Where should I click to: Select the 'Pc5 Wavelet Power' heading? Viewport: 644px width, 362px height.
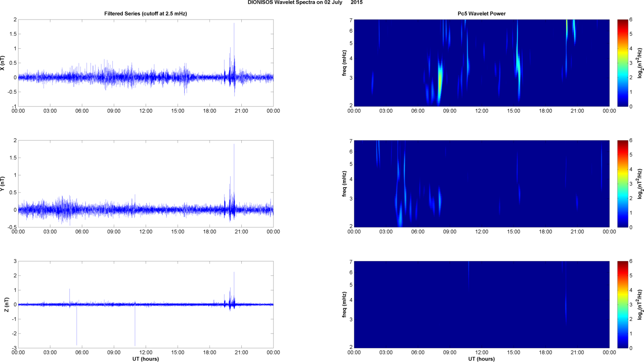pyautogui.click(x=481, y=14)
